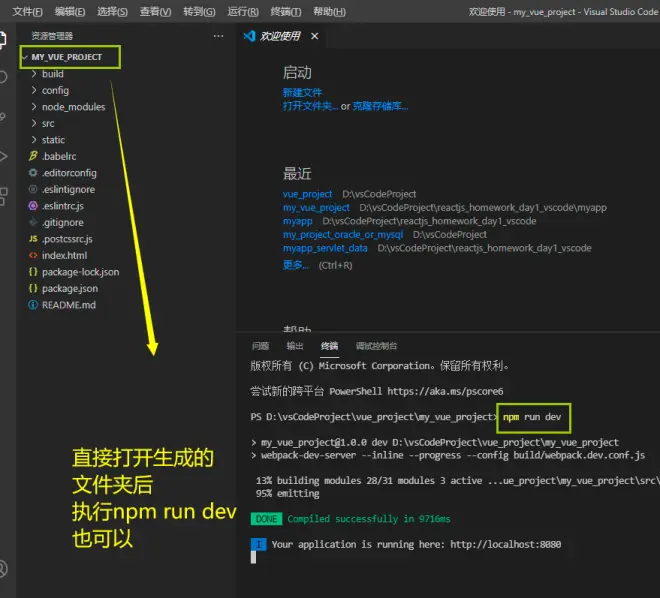Click the 新建文件 link
This screenshot has width=660, height=598.
coord(302,92)
